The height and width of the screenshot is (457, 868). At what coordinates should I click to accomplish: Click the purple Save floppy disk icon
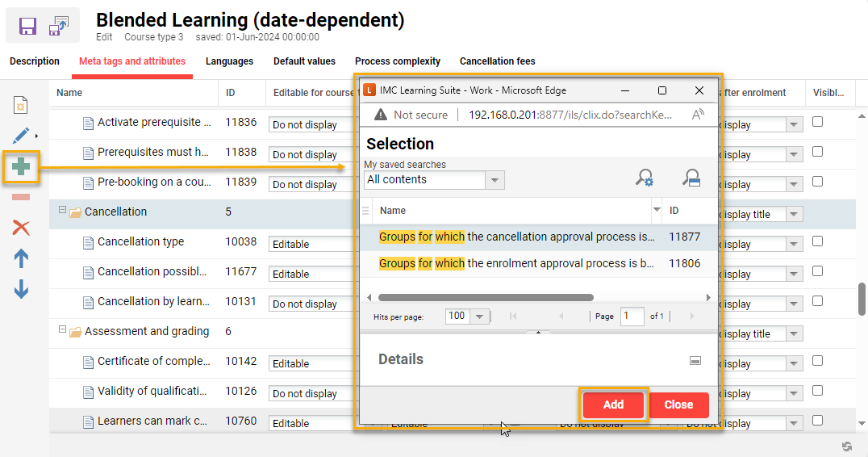click(x=27, y=26)
